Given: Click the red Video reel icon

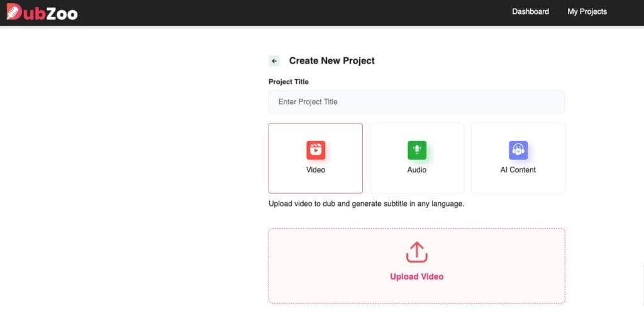Looking at the screenshot, I should click(x=316, y=150).
